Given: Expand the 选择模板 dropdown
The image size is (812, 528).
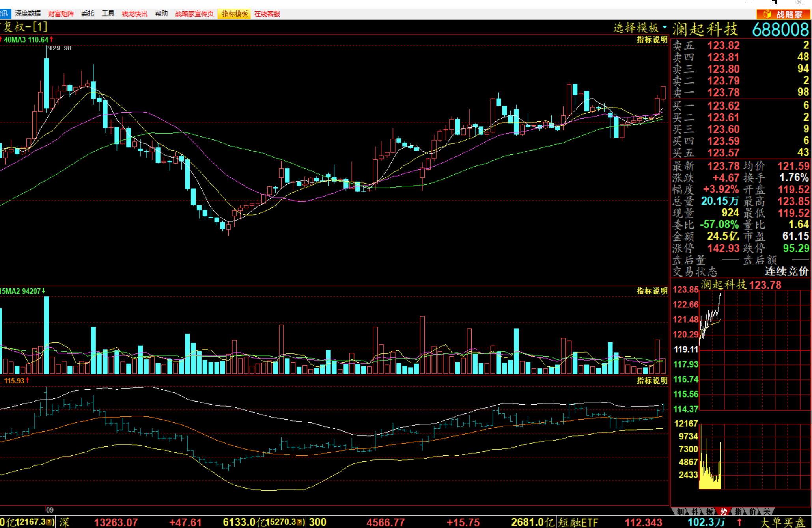Looking at the screenshot, I should [640, 28].
